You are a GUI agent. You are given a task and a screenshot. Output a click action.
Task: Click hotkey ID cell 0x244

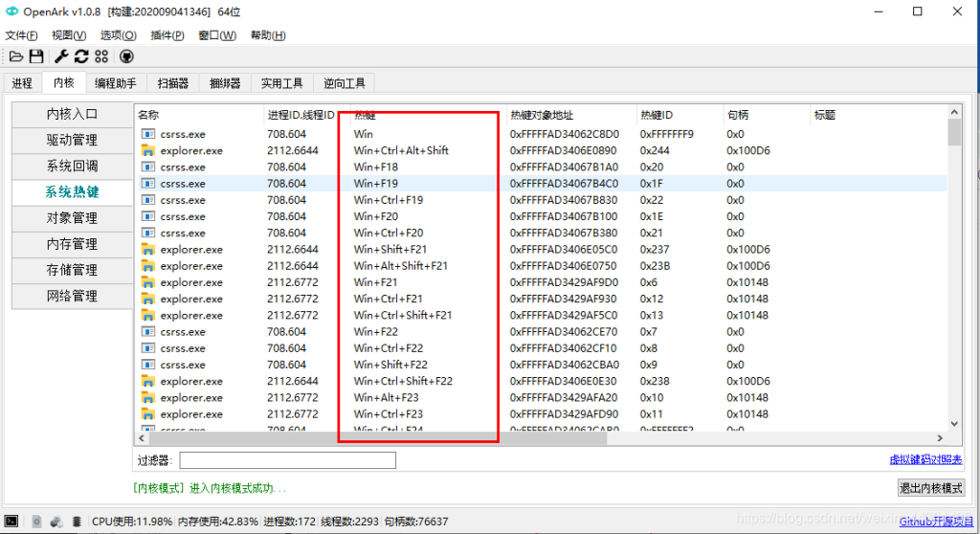(x=655, y=150)
